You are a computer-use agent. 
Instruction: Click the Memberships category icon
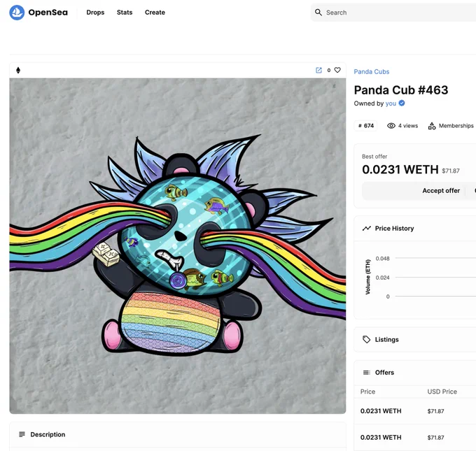432,126
